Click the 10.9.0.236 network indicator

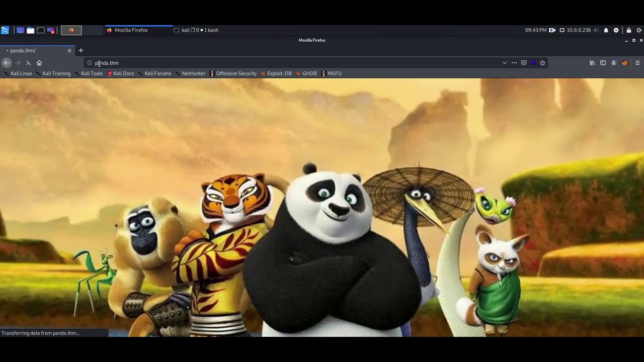575,30
